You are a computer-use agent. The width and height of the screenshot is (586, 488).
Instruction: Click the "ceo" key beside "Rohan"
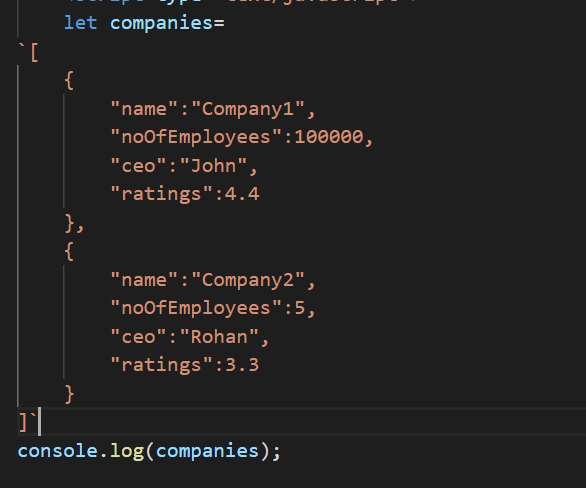[x=139, y=337]
